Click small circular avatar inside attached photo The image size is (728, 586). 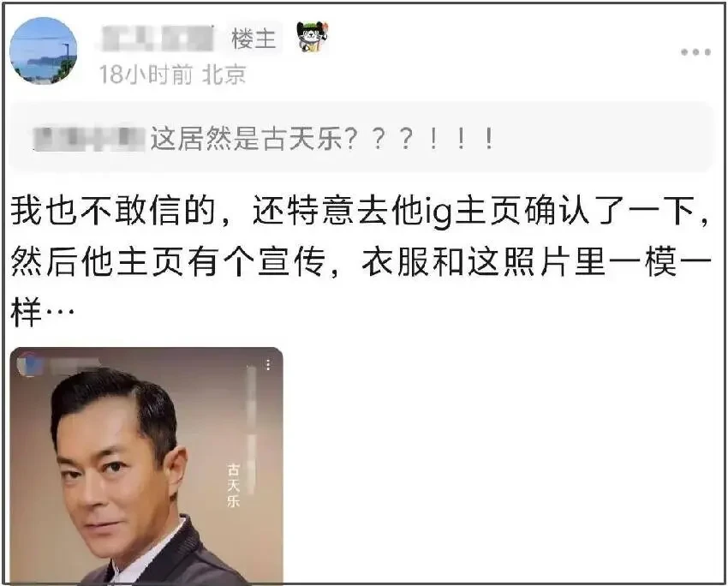click(x=29, y=364)
